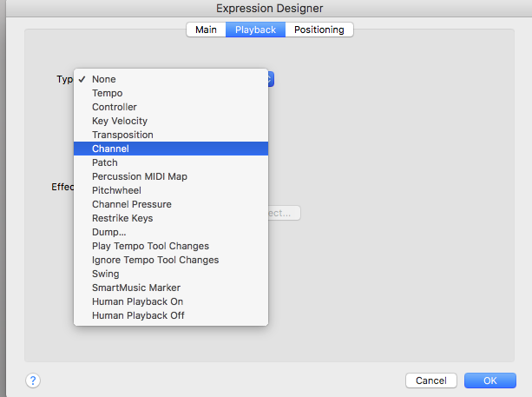Choose Percussion MIDI Map option

(x=140, y=176)
